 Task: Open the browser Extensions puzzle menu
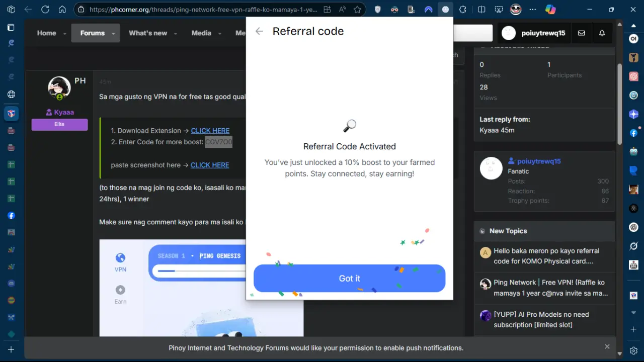[x=462, y=9]
